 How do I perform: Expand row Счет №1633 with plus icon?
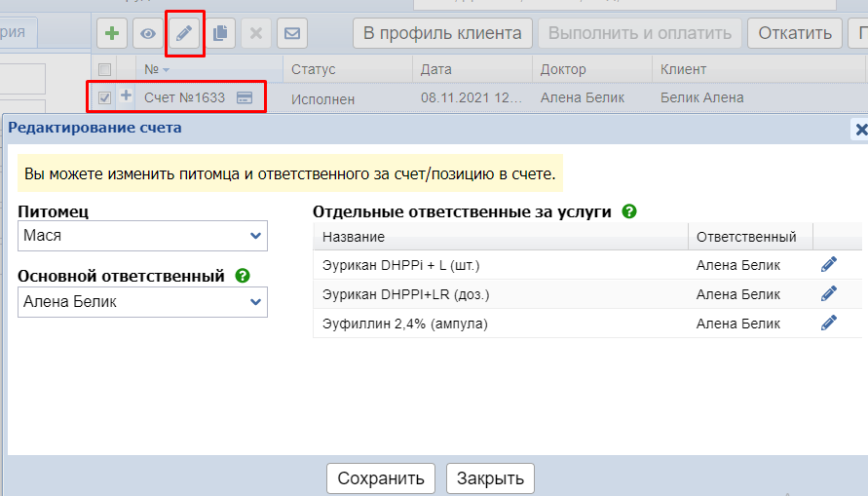pos(126,96)
